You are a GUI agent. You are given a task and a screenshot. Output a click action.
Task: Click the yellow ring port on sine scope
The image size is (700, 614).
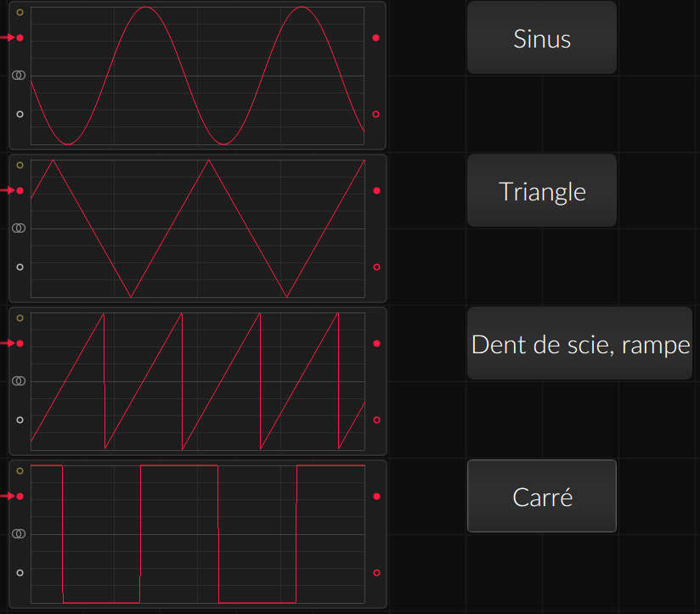[20, 12]
